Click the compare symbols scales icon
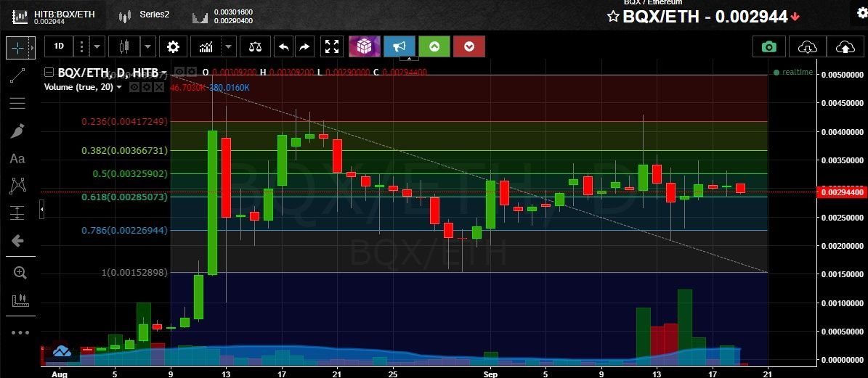This screenshot has height=378, width=868. click(x=255, y=46)
